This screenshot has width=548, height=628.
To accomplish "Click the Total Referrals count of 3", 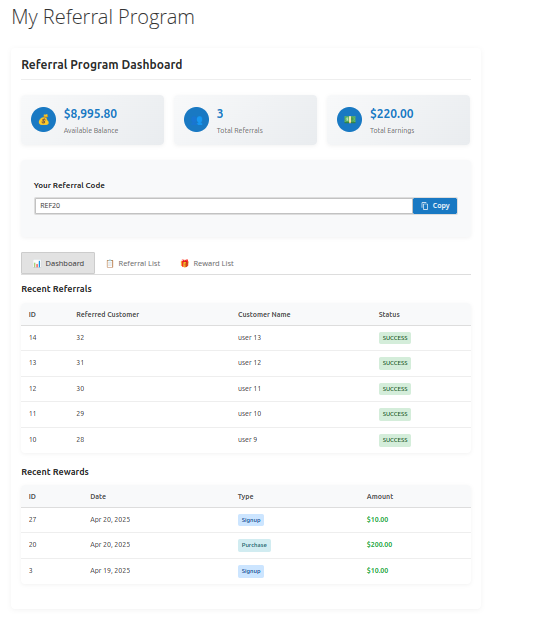I will 220,114.
